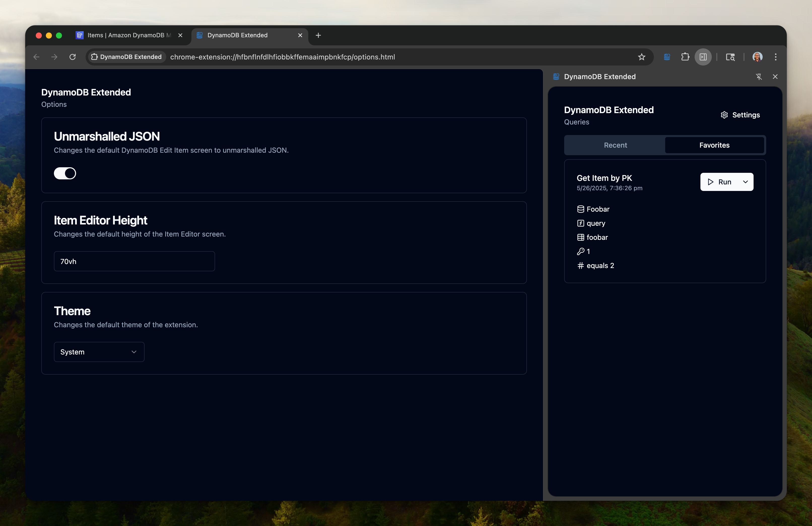Viewport: 812px width, 526px height.
Task: Click the hash icon beside equals 2
Action: [x=580, y=266]
